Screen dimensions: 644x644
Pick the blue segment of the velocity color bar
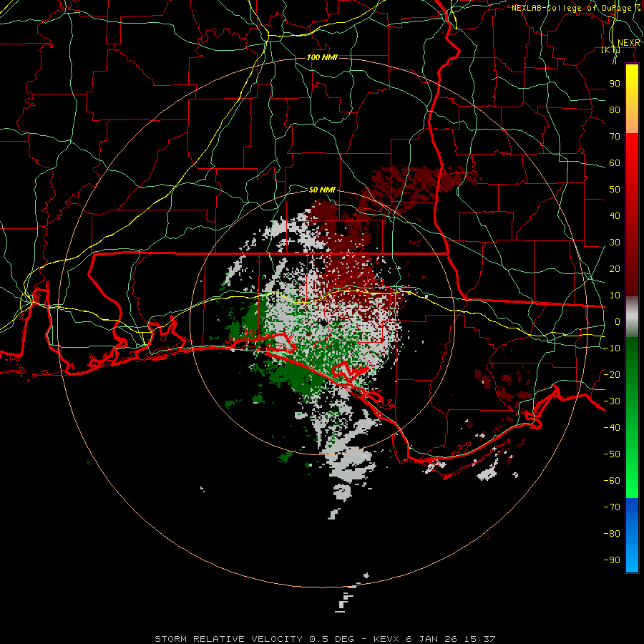point(632,535)
